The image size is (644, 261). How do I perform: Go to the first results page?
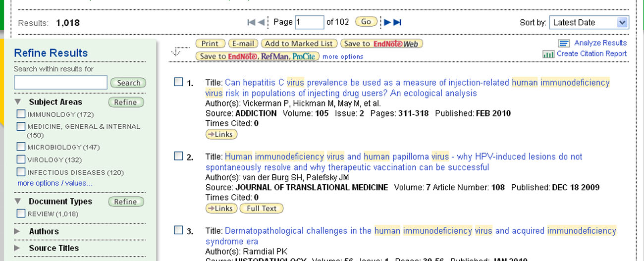pos(251,22)
